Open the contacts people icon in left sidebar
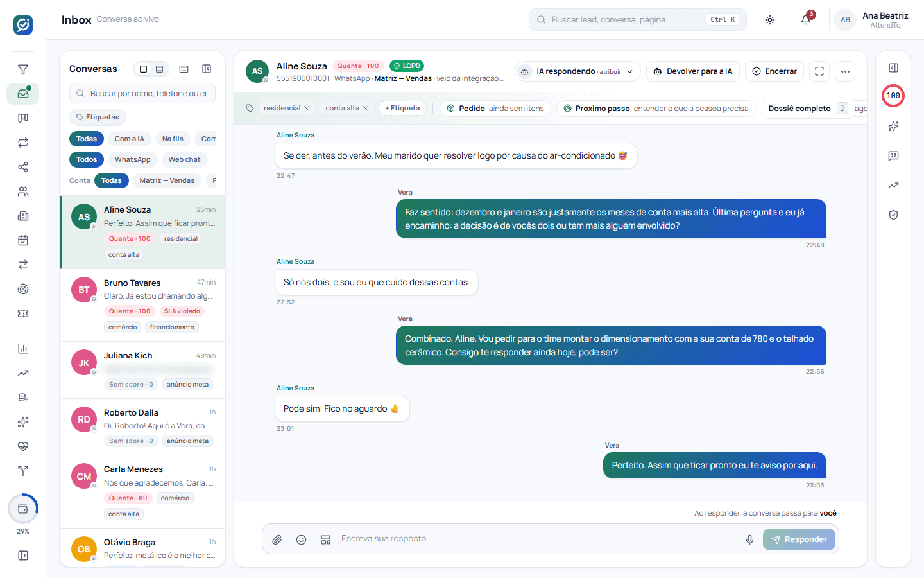Screen dimensions: 924x578 [23, 191]
